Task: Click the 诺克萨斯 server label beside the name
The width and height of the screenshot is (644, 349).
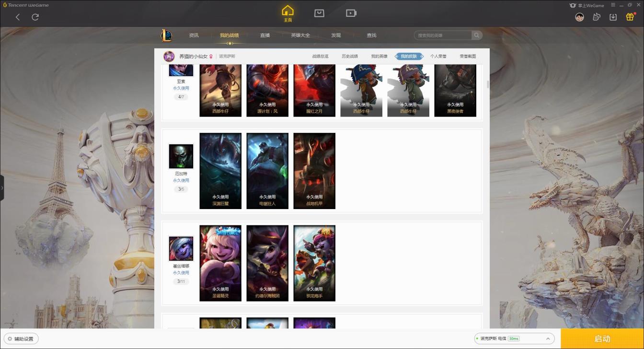Action: click(227, 57)
